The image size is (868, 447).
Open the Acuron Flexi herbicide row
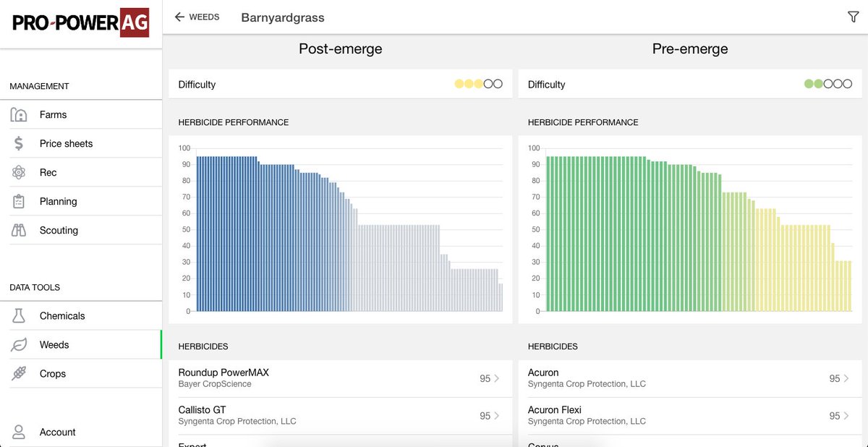pos(691,416)
